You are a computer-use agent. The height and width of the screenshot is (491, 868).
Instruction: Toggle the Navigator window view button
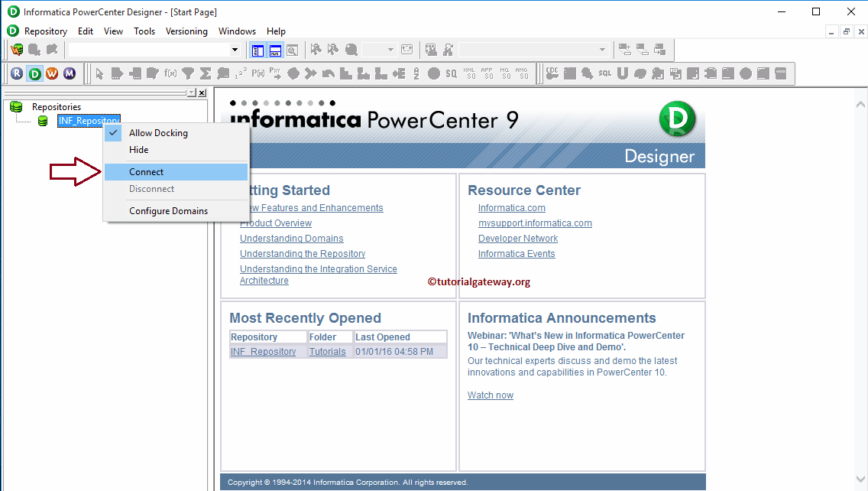click(x=257, y=50)
